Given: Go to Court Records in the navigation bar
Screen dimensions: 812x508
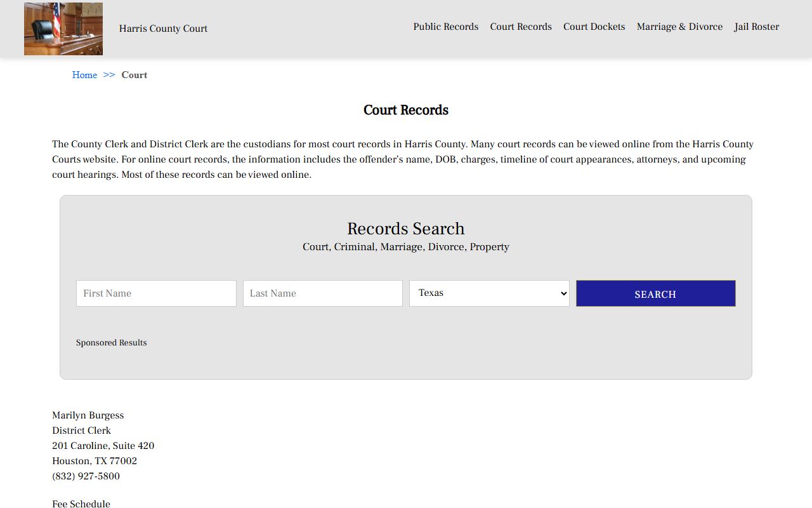Looking at the screenshot, I should (520, 27).
